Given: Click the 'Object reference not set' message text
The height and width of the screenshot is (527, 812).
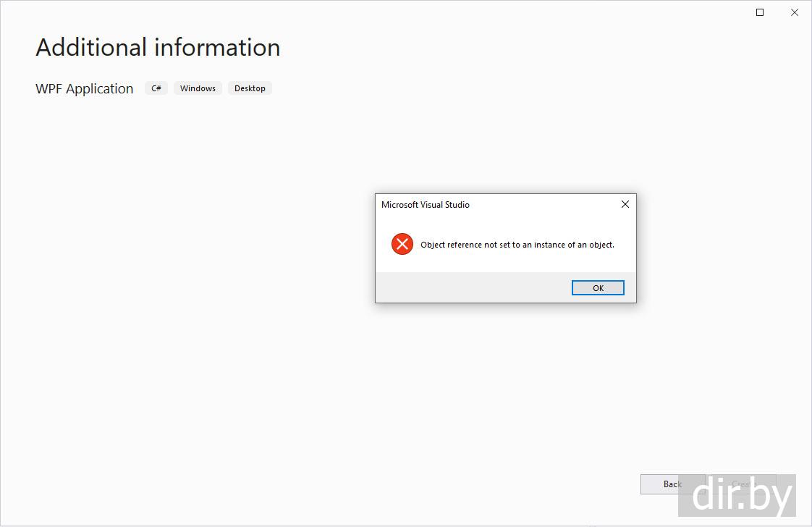Looking at the screenshot, I should (x=517, y=245).
